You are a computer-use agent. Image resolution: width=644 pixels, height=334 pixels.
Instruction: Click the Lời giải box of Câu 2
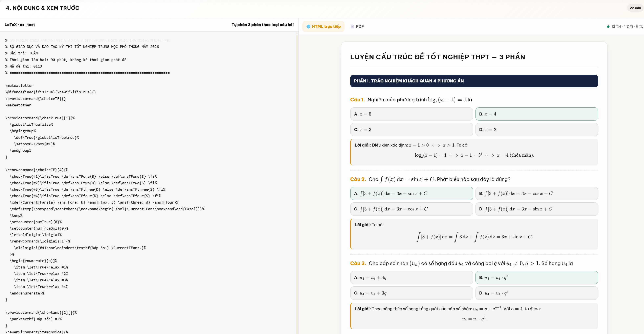tap(474, 234)
